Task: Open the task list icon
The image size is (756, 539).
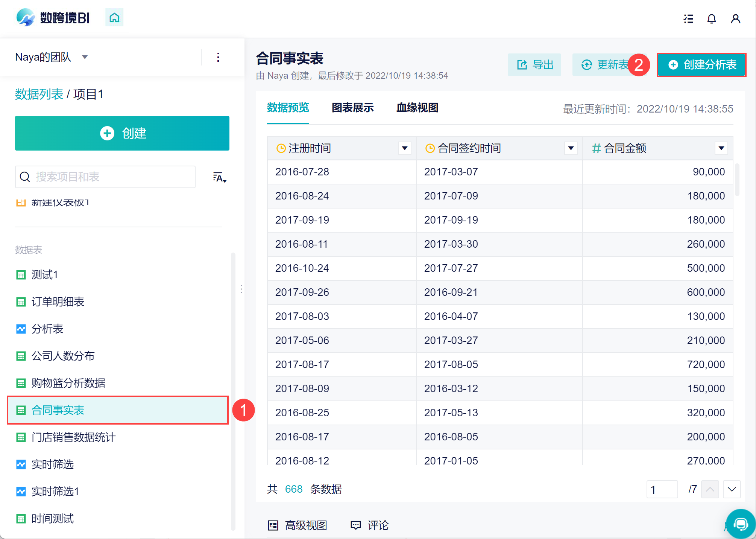Action: pyautogui.click(x=688, y=19)
